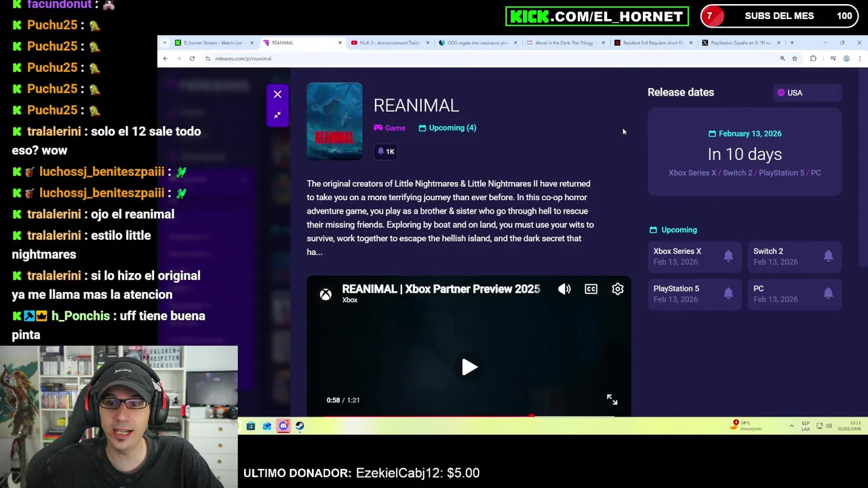Click the Xbox channel logo on video
868x488 pixels.
(x=326, y=294)
